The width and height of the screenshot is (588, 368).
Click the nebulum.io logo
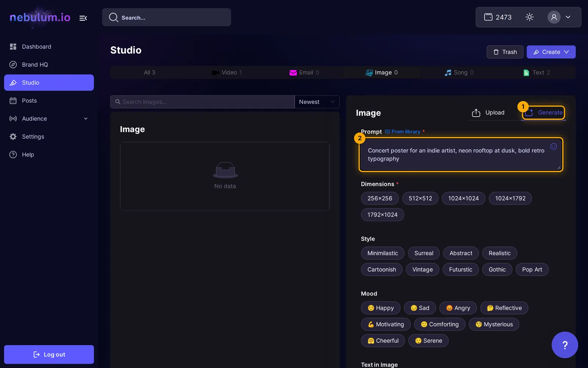[40, 17]
